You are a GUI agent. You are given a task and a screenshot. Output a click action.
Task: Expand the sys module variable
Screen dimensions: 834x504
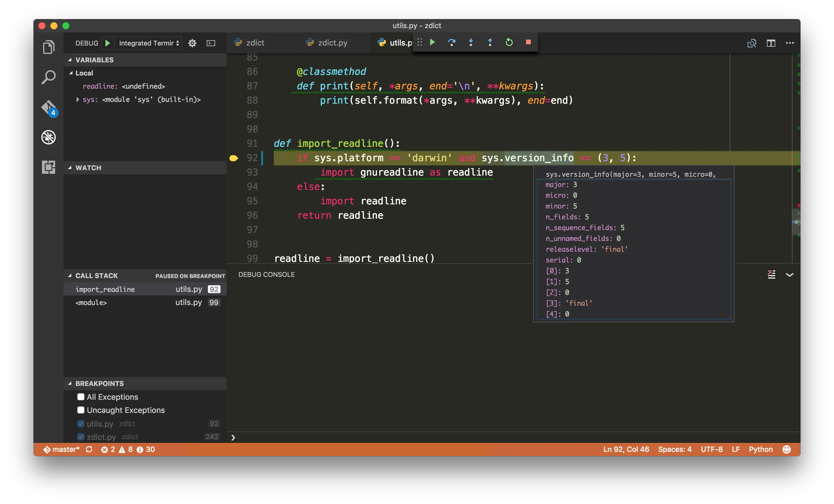coord(78,99)
